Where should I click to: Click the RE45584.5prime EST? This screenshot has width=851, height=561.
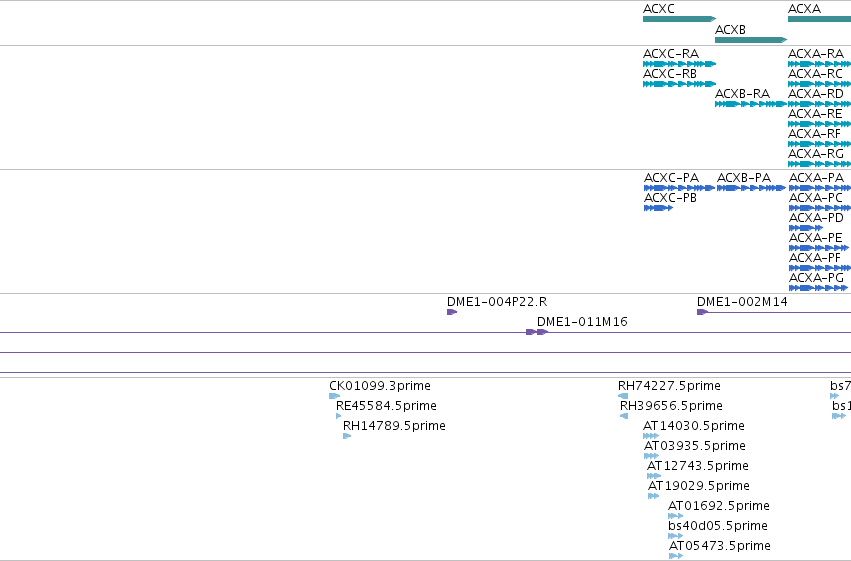(339, 416)
